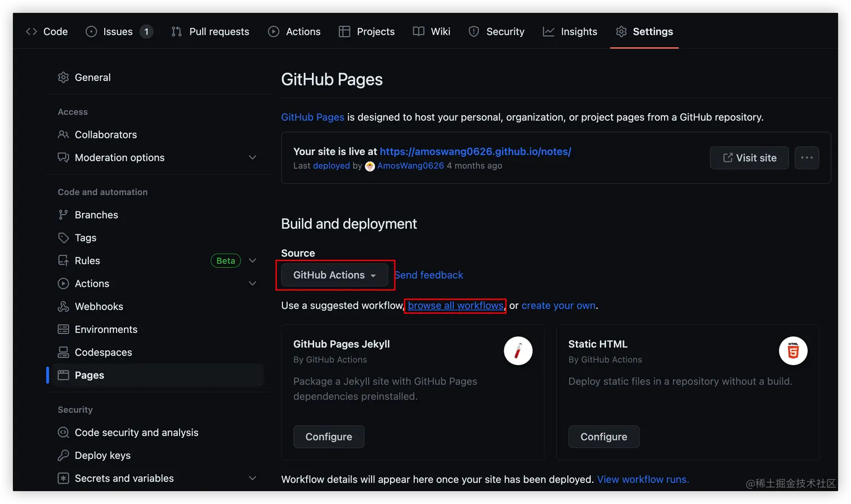
Task: Open AmosWang0626 profile link
Action: pyautogui.click(x=410, y=166)
